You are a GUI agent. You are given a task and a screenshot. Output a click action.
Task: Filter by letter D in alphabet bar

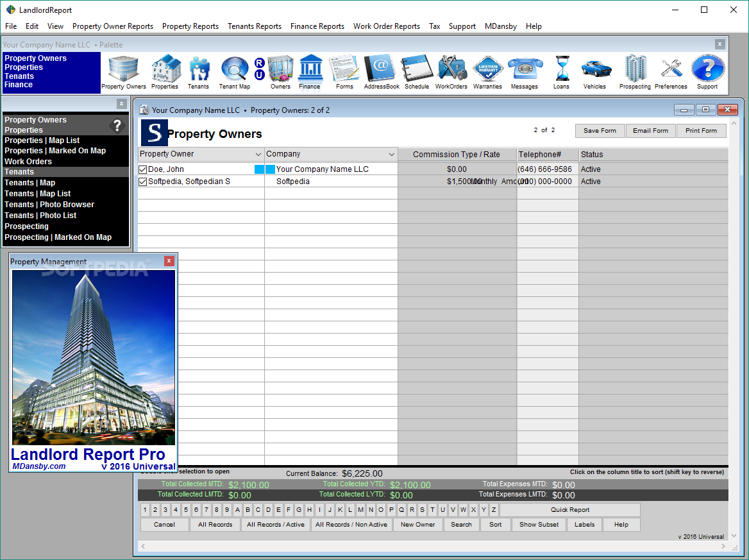268,510
